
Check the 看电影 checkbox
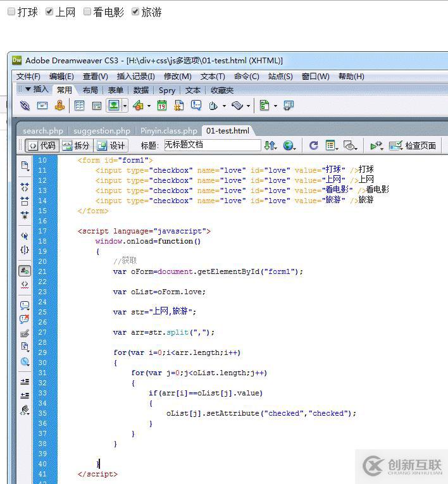(87, 12)
